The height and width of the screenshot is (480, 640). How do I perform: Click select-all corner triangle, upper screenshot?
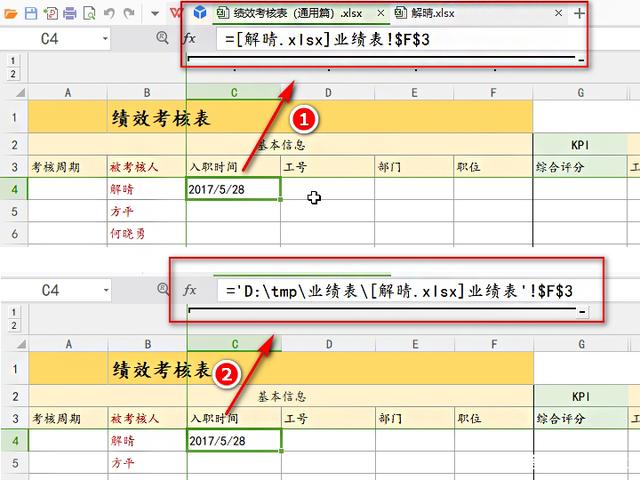click(x=20, y=93)
